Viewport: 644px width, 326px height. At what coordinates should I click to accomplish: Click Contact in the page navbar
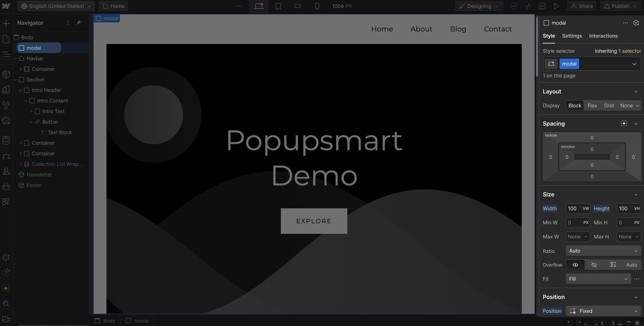(498, 29)
